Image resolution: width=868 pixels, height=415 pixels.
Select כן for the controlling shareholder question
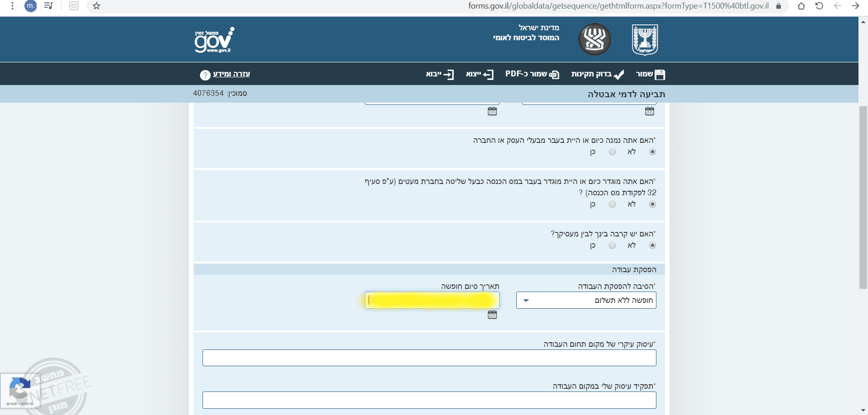pos(612,204)
